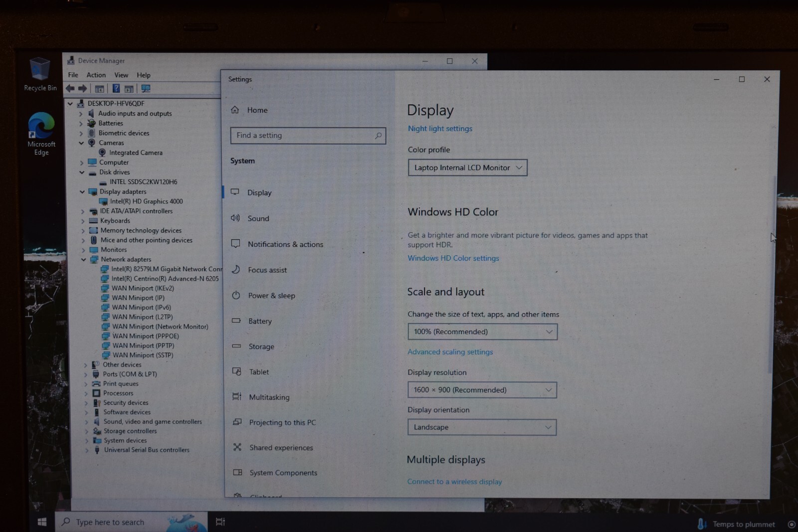
Task: Click Forward arrow in Device Manager toolbar
Action: 83,88
